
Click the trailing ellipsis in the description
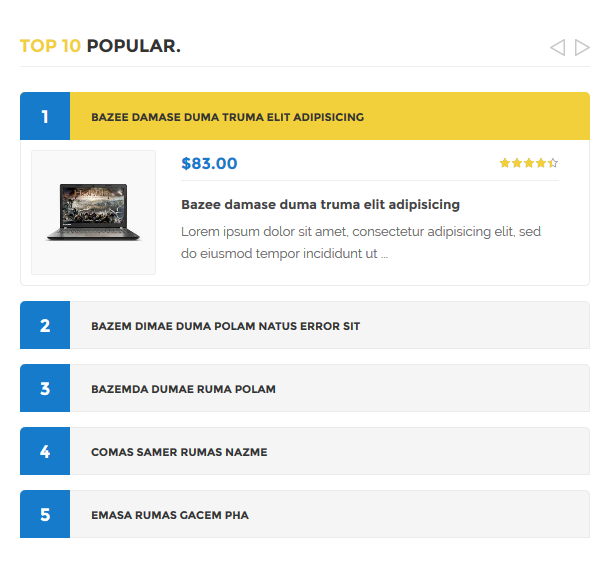tap(385, 254)
